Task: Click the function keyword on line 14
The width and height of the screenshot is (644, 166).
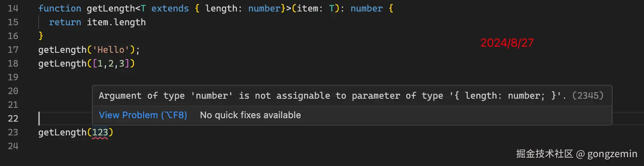Action: [x=60, y=8]
